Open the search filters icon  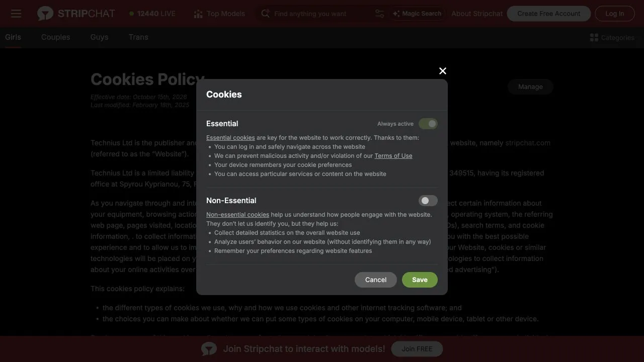379,14
